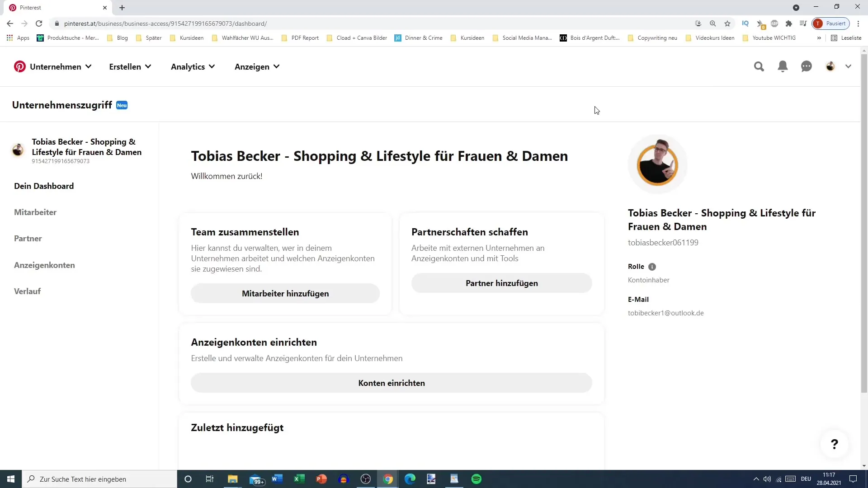Screen dimensions: 868x488
Task: Click Mitarbeiter hinzufügen button
Action: tap(286, 293)
